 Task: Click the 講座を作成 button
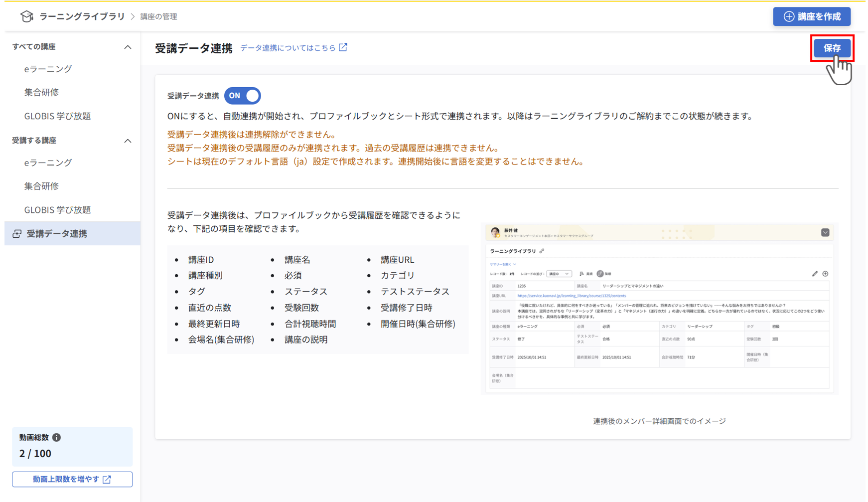[812, 16]
